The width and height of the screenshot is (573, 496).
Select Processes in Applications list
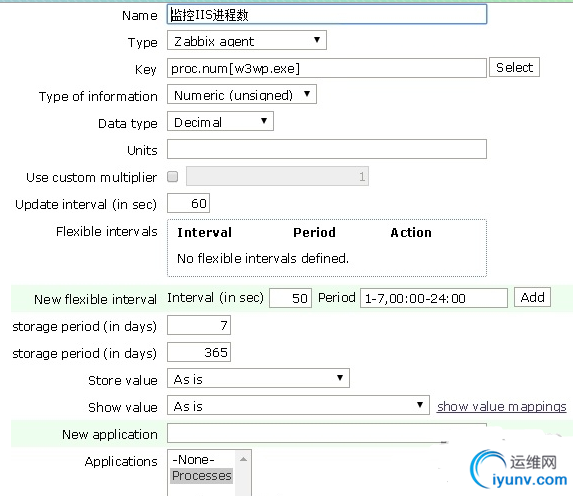201,476
